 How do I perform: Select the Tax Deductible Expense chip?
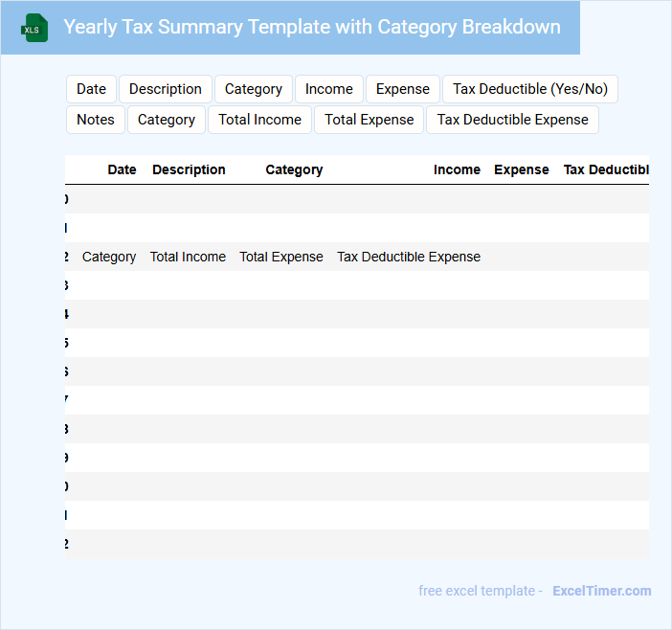[513, 120]
